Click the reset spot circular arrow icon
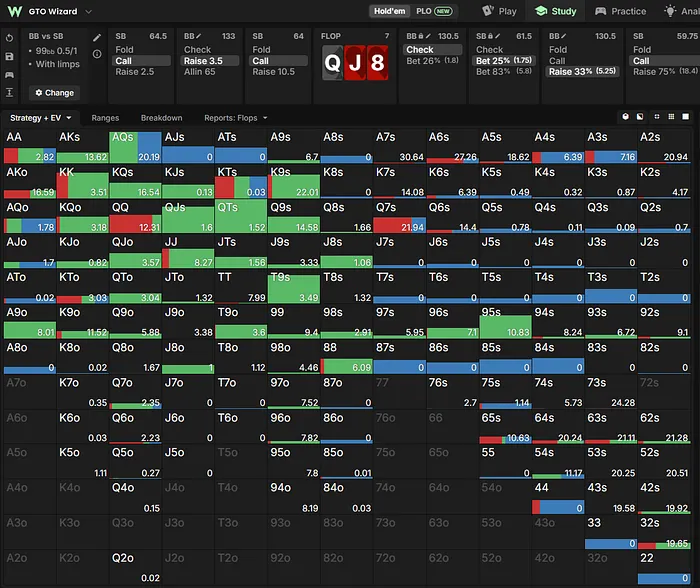 point(9,38)
